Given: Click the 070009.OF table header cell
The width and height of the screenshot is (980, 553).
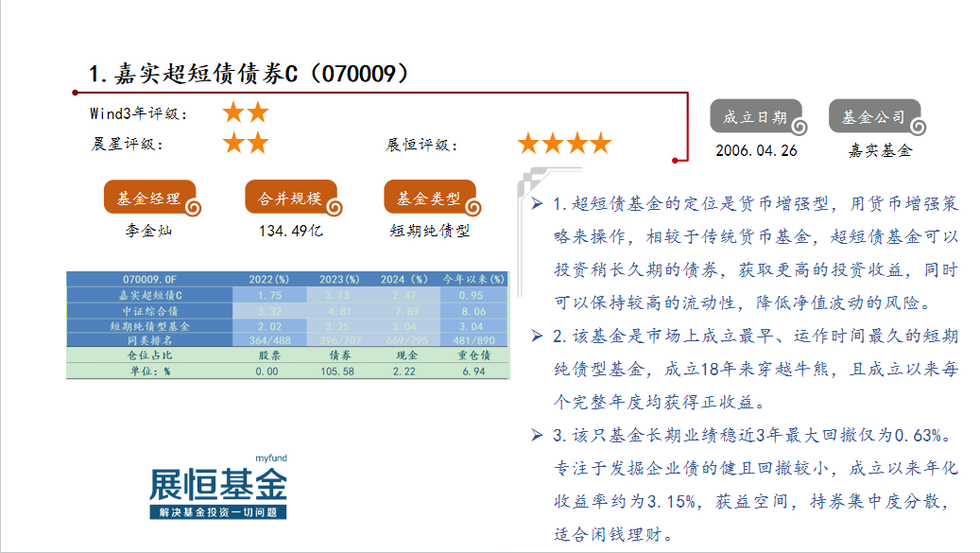Looking at the screenshot, I should pyautogui.click(x=149, y=280).
